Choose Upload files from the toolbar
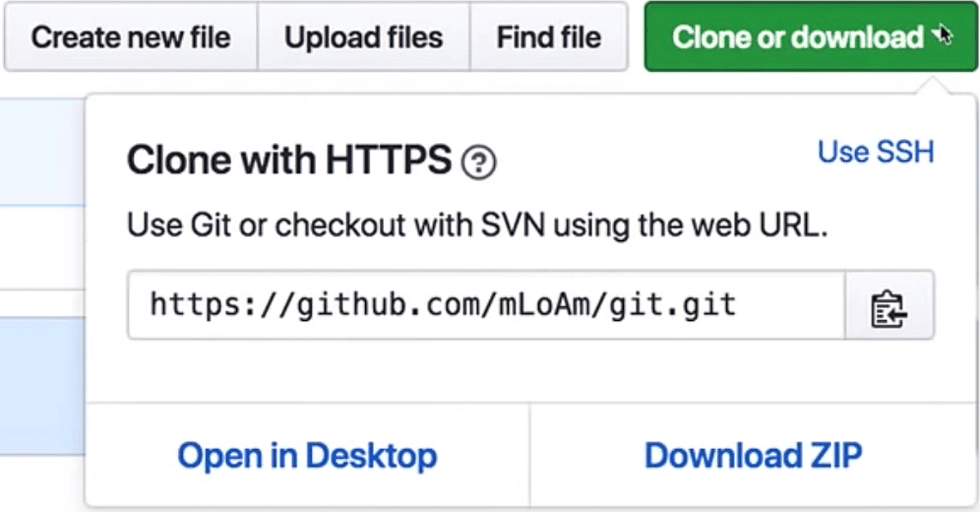Viewport: 980px width, 512px height. tap(363, 37)
